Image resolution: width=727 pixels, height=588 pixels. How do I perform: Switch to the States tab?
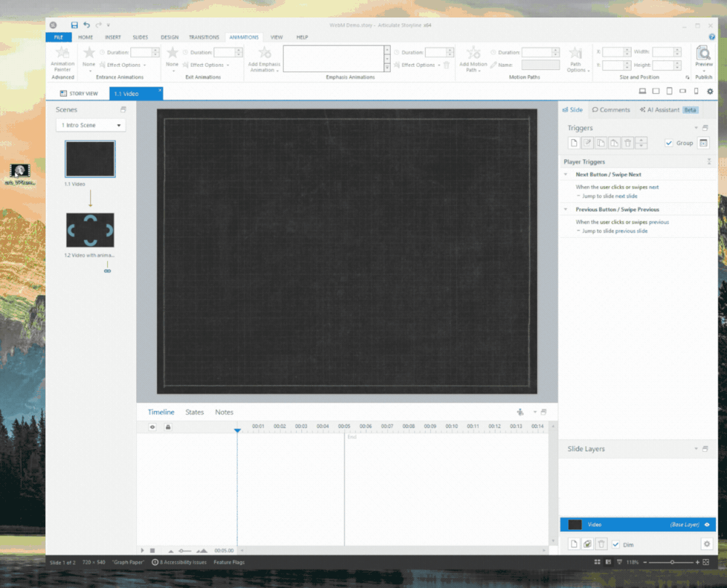[x=194, y=412]
